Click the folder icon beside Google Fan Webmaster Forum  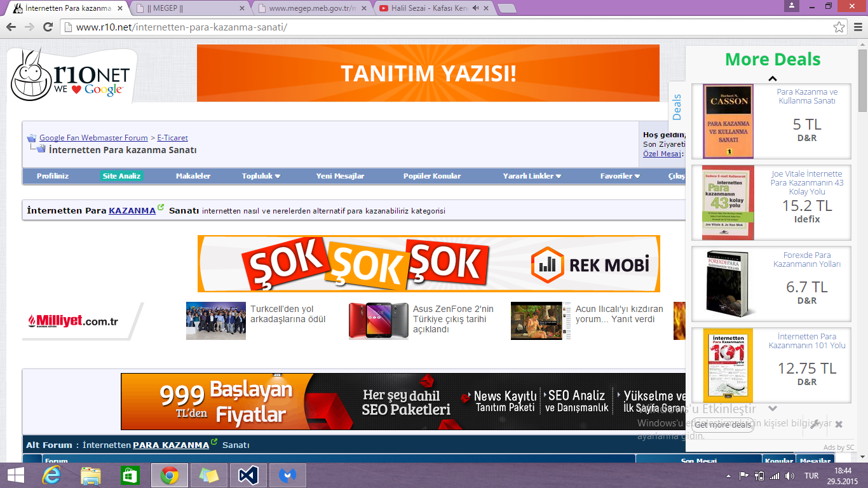[32, 138]
